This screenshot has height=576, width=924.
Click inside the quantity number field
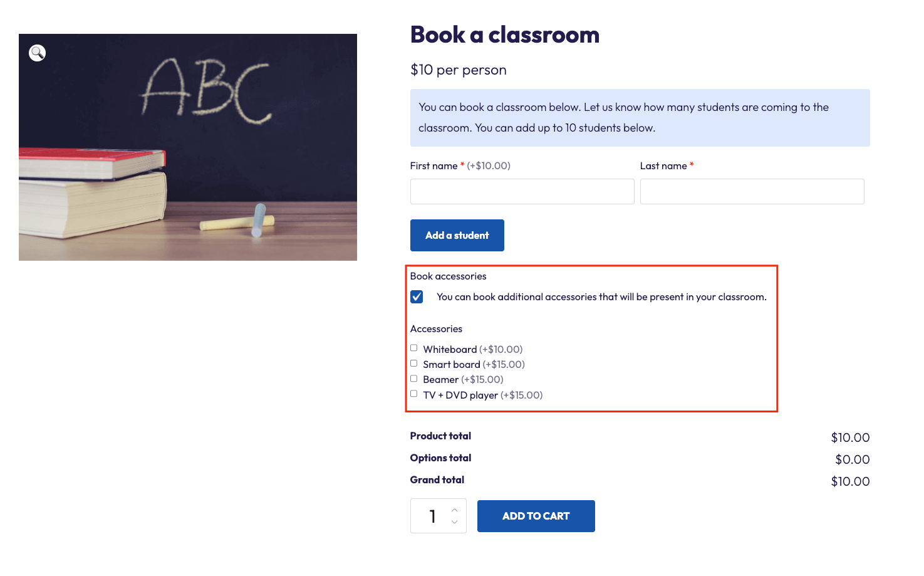click(x=432, y=516)
